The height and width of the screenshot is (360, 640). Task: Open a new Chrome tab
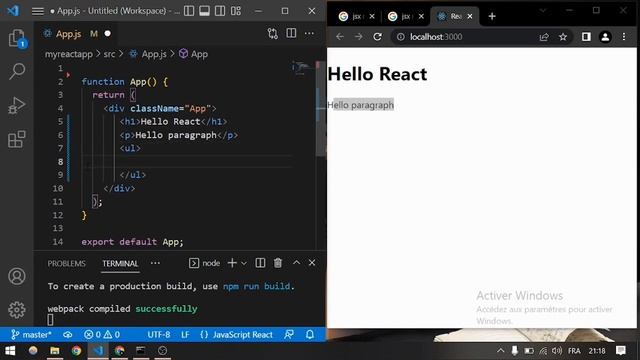492,16
